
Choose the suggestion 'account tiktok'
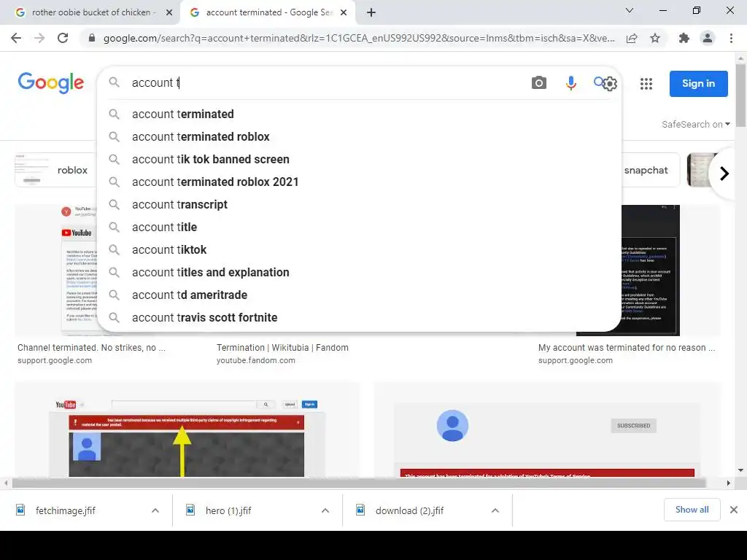tap(359, 250)
